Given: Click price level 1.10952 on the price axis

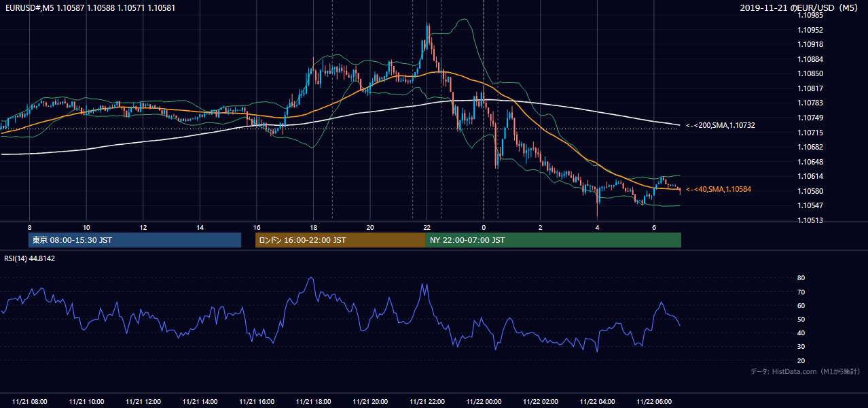Looking at the screenshot, I should (810, 30).
